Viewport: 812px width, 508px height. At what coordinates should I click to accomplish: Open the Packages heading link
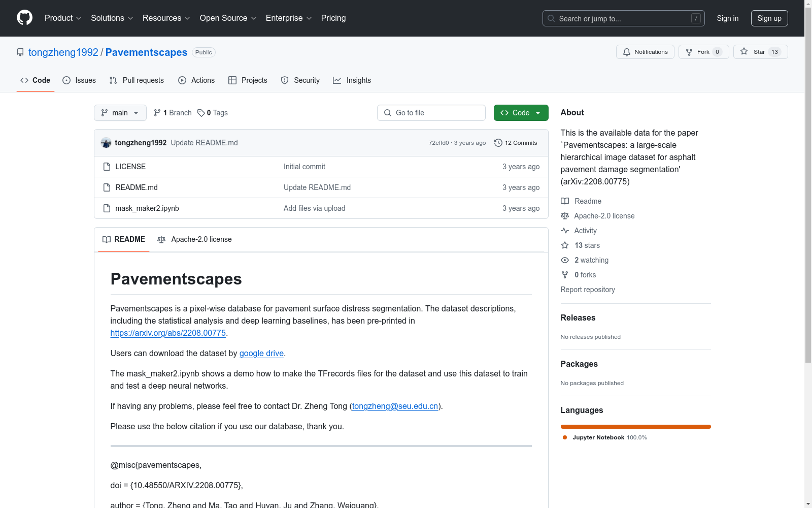(579, 364)
